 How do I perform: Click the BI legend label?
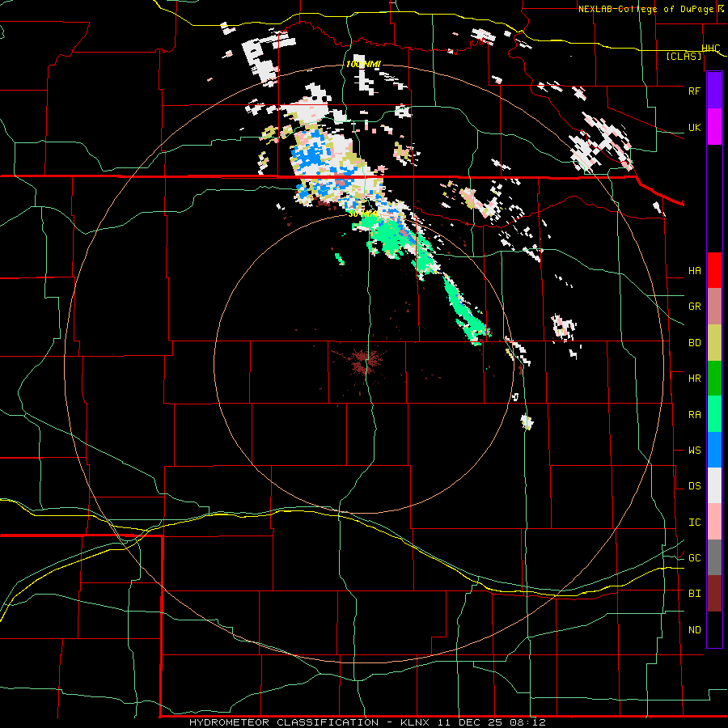(694, 594)
